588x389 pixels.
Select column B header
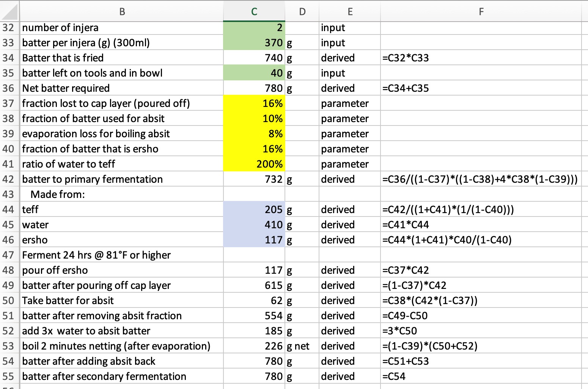pyautogui.click(x=122, y=12)
